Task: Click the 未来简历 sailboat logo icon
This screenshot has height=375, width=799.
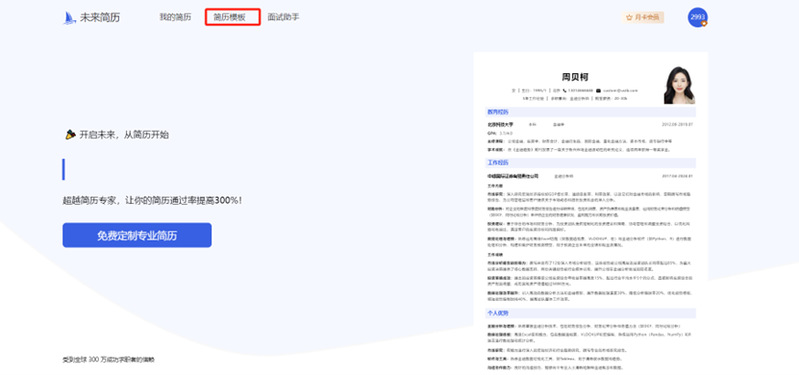Action: pyautogui.click(x=69, y=18)
